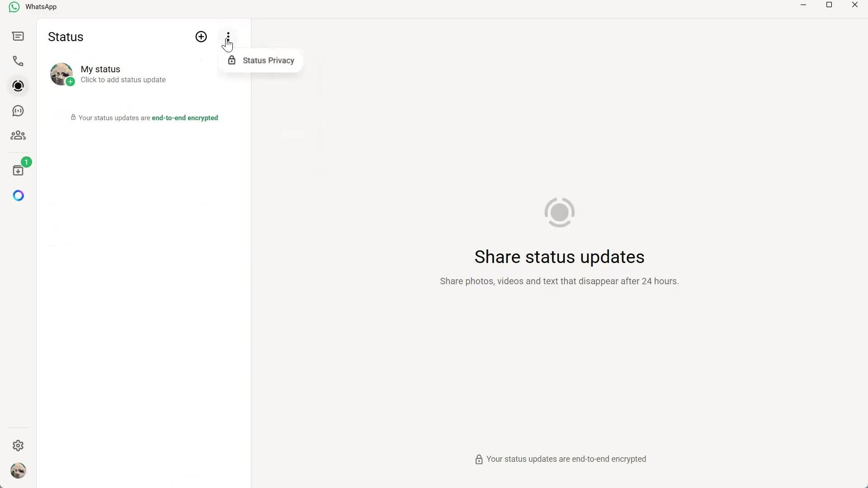The image size is (868, 488).
Task: Click the Status icon in sidebar
Action: pos(18,86)
